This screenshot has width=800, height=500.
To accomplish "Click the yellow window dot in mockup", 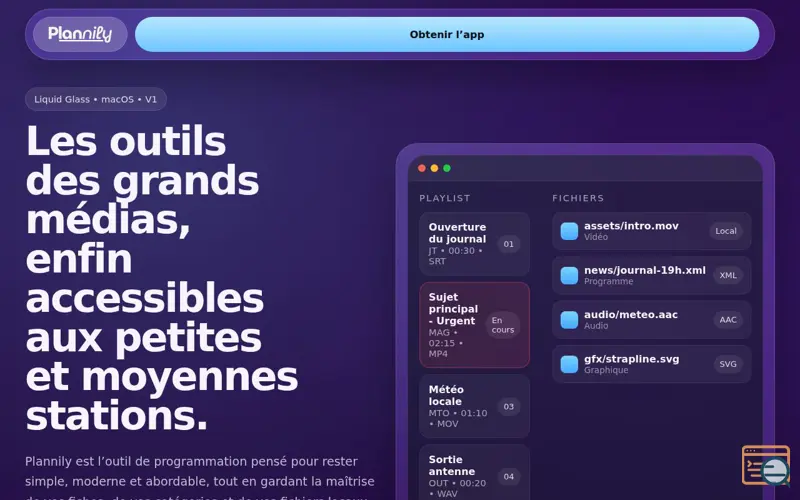I will tap(434, 168).
